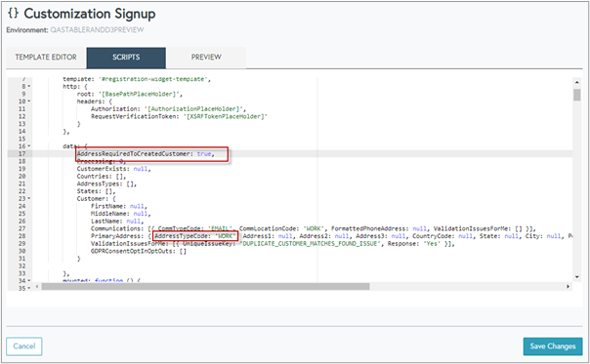
Task: Click the RequestVerificationToken line
Action: 179,116
